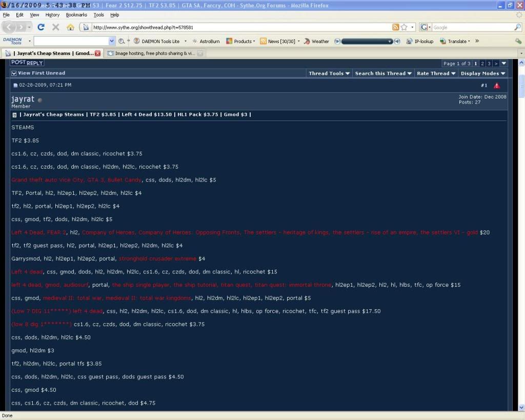Open the Products toolbar menu
This screenshot has width=525, height=420.
(240, 41)
